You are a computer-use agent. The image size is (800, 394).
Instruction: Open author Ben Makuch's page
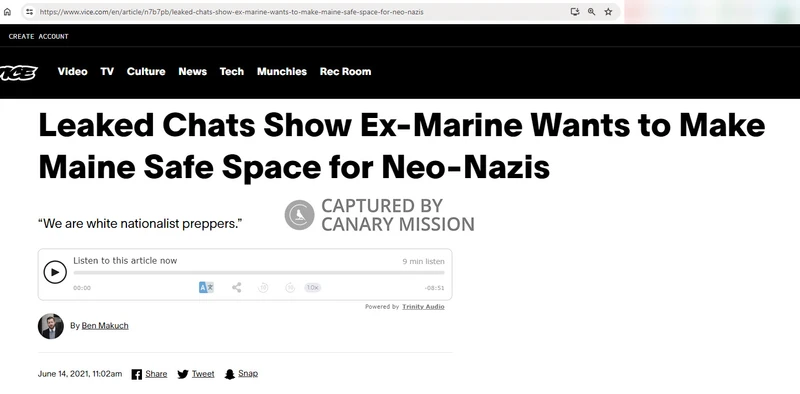[105, 326]
